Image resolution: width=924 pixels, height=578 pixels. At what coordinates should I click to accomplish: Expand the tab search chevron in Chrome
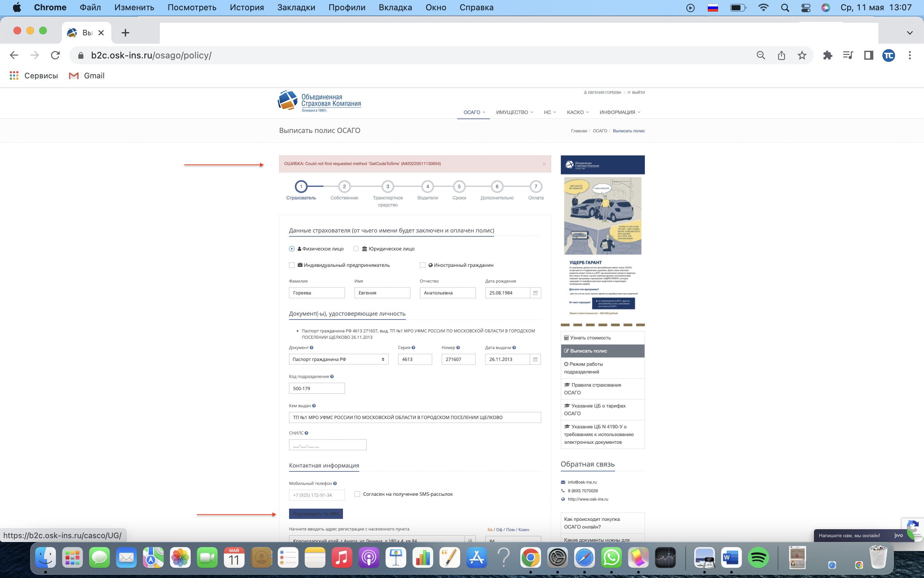(x=910, y=33)
